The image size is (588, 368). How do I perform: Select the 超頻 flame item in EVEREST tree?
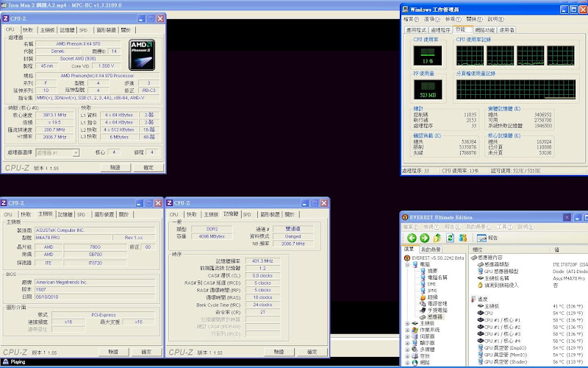click(429, 297)
